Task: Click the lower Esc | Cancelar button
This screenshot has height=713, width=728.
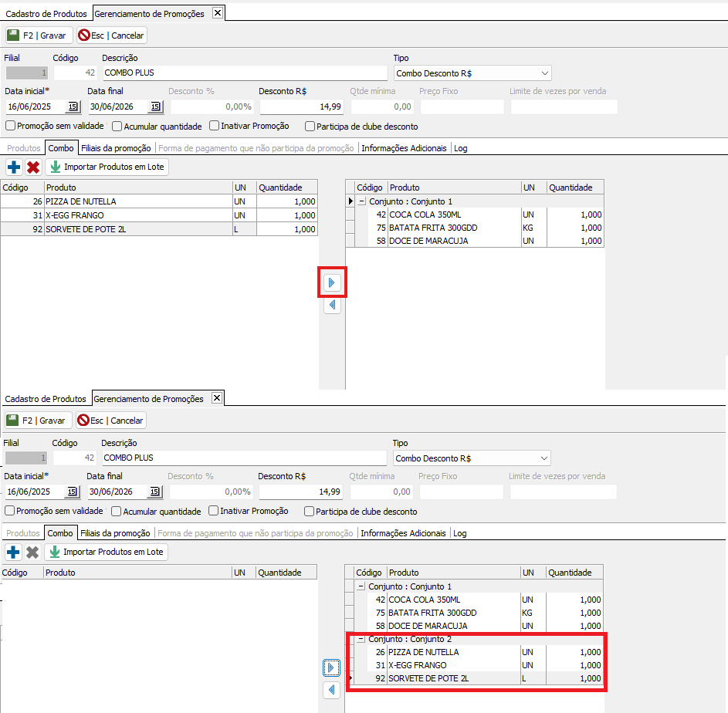Action: (x=111, y=421)
